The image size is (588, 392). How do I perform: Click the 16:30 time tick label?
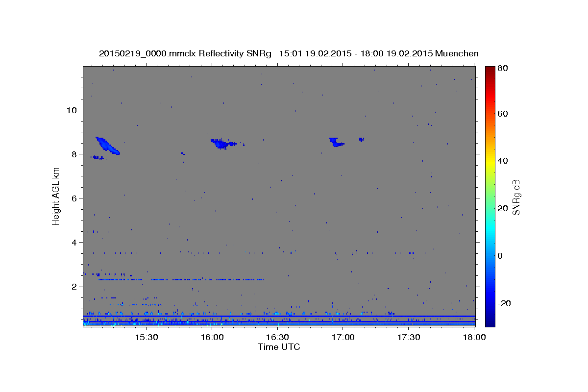coord(277,337)
